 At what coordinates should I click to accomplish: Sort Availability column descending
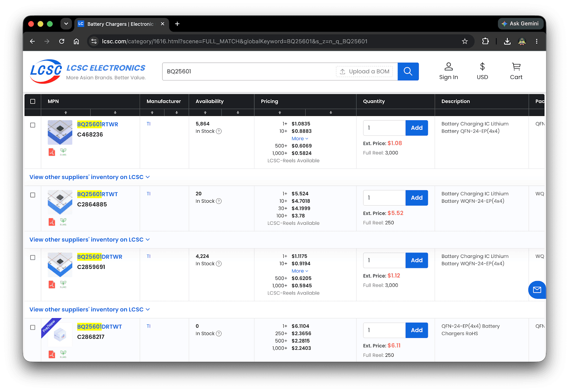(x=238, y=112)
